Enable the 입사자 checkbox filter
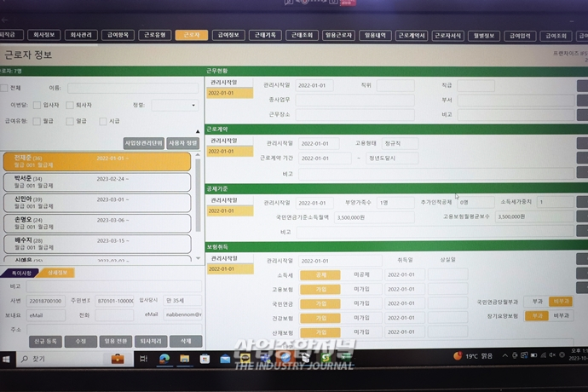This screenshot has width=588, height=392. [36, 105]
